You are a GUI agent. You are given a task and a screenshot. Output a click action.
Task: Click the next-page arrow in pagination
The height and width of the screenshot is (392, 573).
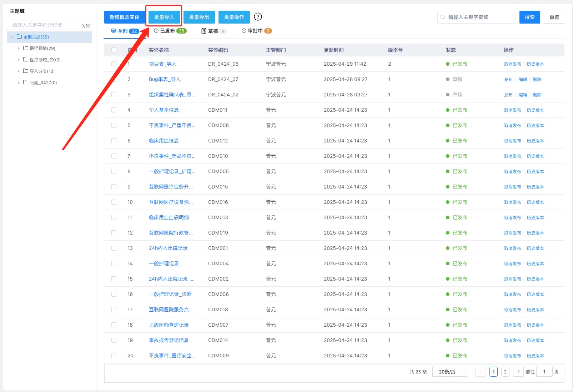[x=518, y=372]
